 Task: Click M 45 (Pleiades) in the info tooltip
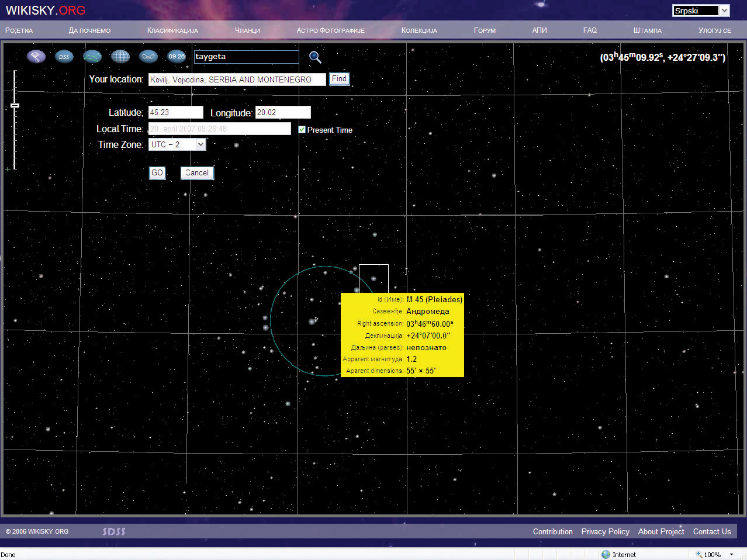click(x=434, y=299)
